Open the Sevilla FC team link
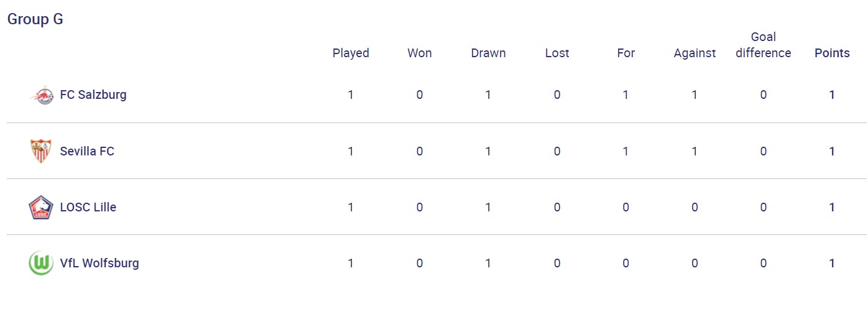The height and width of the screenshot is (309, 868). tap(87, 151)
